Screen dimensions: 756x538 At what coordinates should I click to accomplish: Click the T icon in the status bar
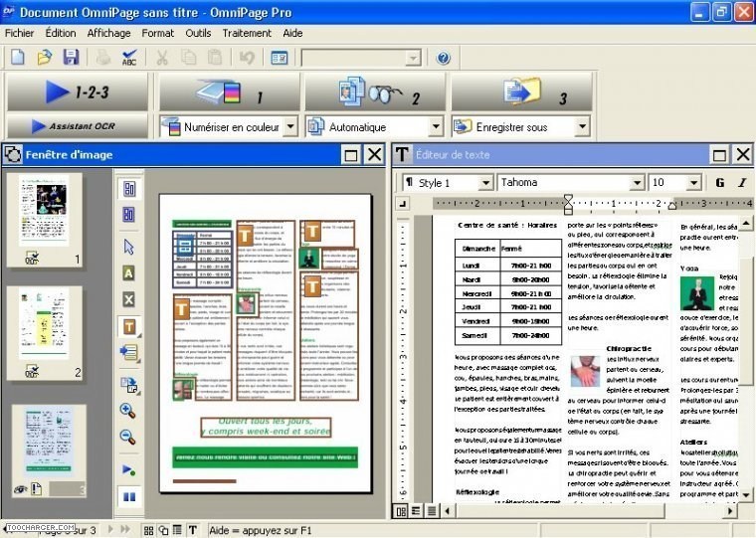click(x=193, y=530)
